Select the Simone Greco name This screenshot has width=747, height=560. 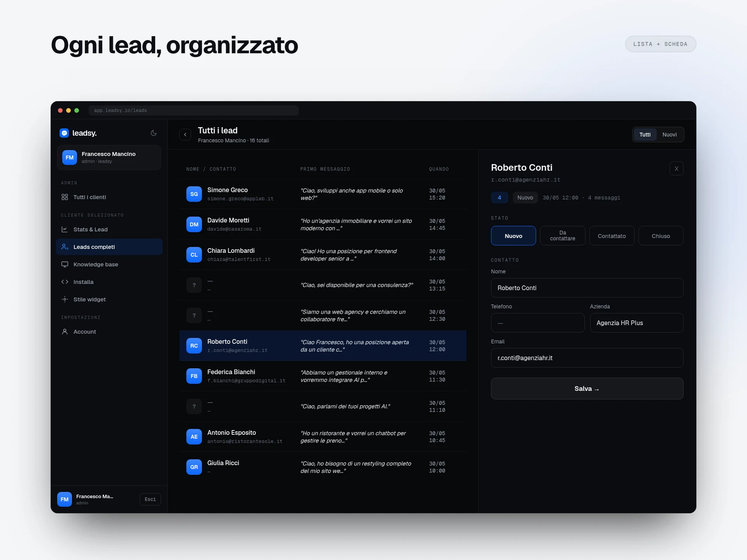click(x=227, y=190)
